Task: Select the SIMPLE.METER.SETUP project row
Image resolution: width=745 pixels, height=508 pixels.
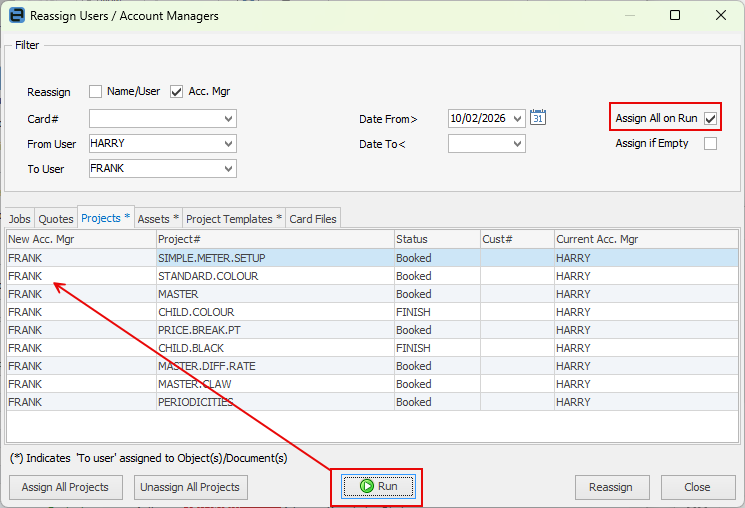Action: (x=372, y=258)
